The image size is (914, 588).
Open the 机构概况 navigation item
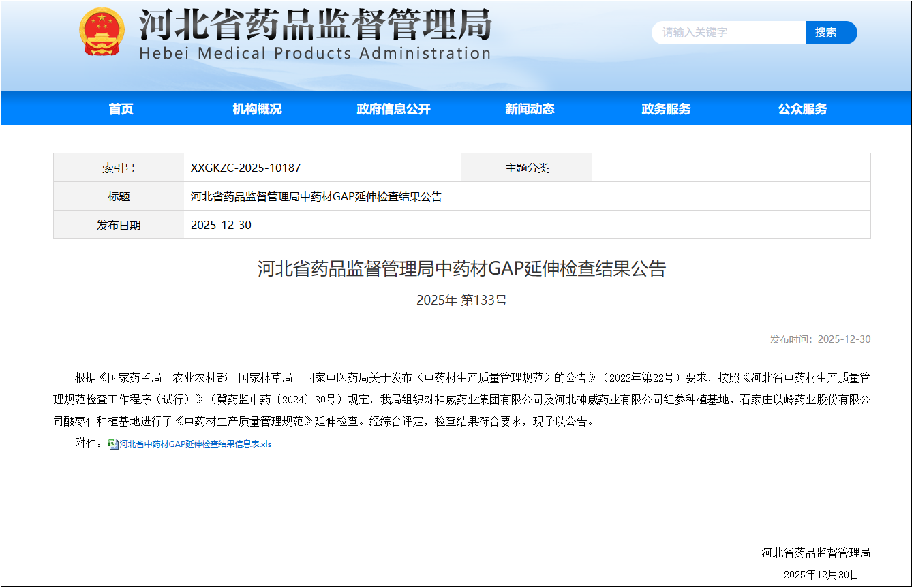point(257,109)
